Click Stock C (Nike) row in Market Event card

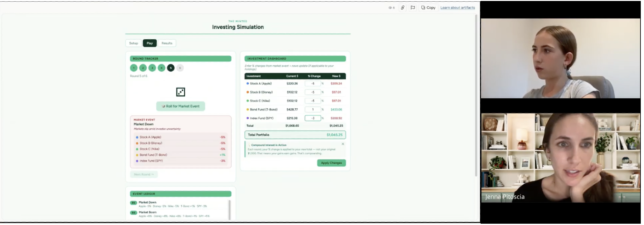click(180, 149)
